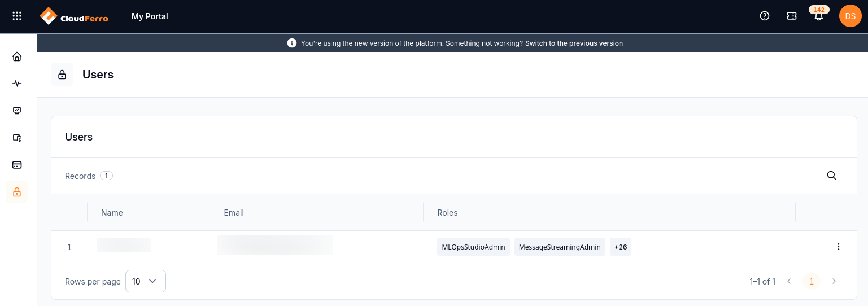868x306 pixels.
Task: Click the Roles column header
Action: pos(447,213)
